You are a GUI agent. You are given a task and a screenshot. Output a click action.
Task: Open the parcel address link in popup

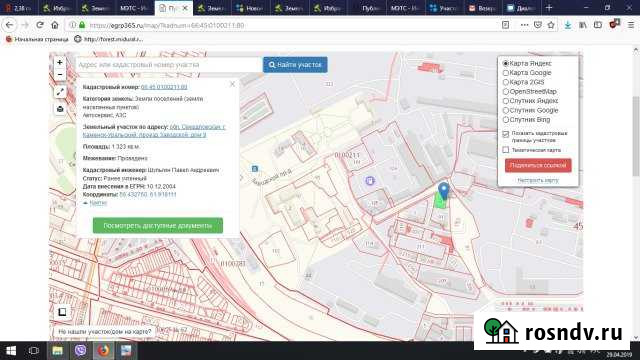[154, 131]
